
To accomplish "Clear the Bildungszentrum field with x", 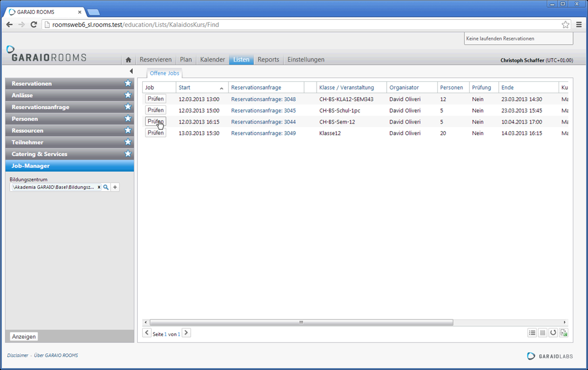I will tap(99, 187).
